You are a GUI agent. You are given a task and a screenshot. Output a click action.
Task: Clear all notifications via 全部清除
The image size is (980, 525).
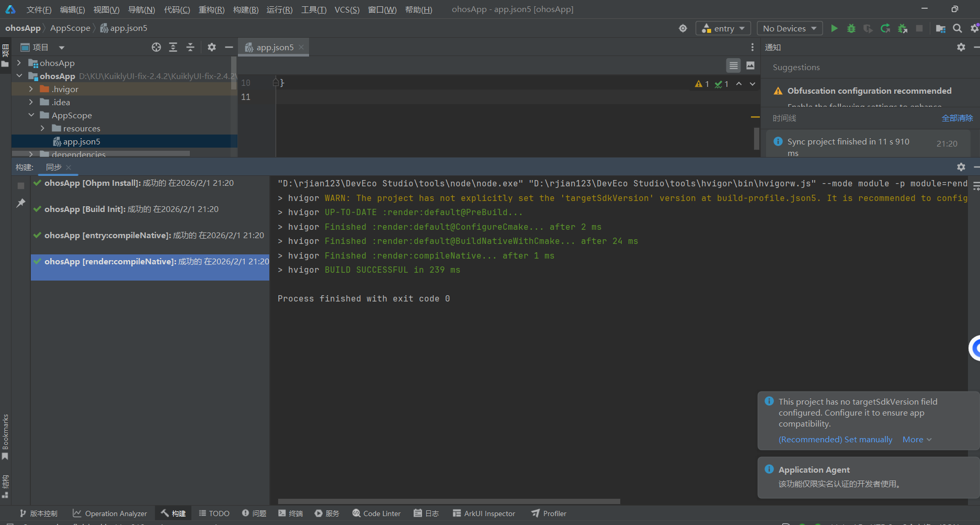[x=957, y=118]
